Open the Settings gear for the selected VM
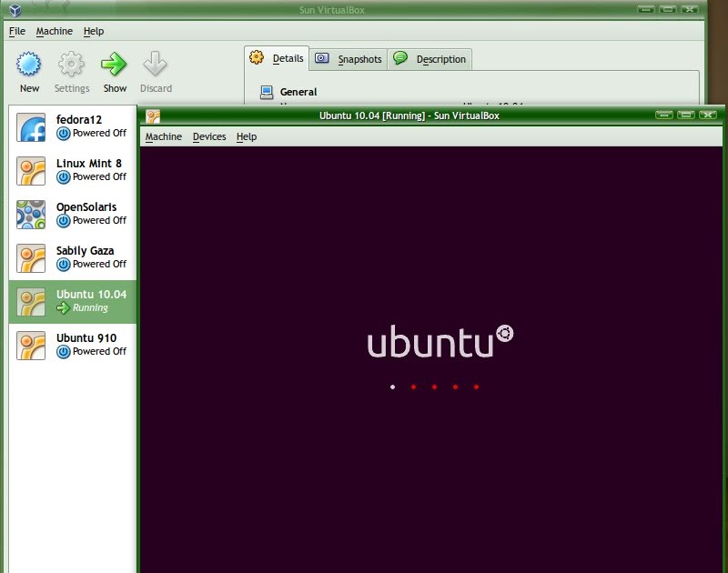The image size is (728, 573). point(71,65)
